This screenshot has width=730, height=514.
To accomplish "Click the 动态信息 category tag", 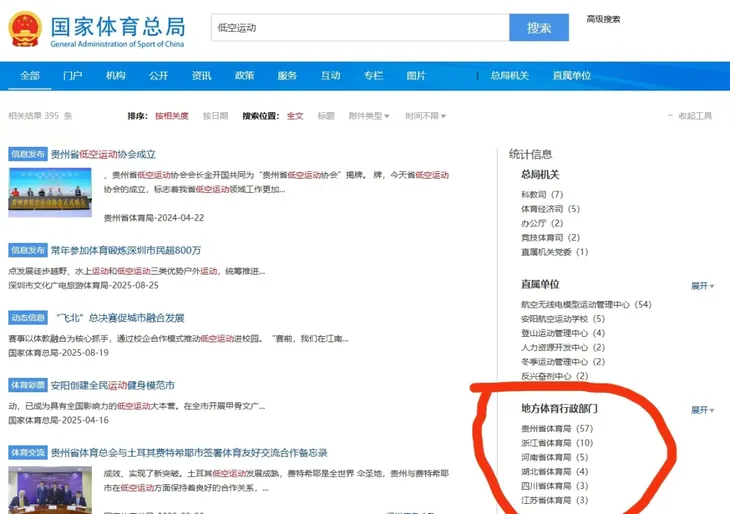I will coord(28,317).
